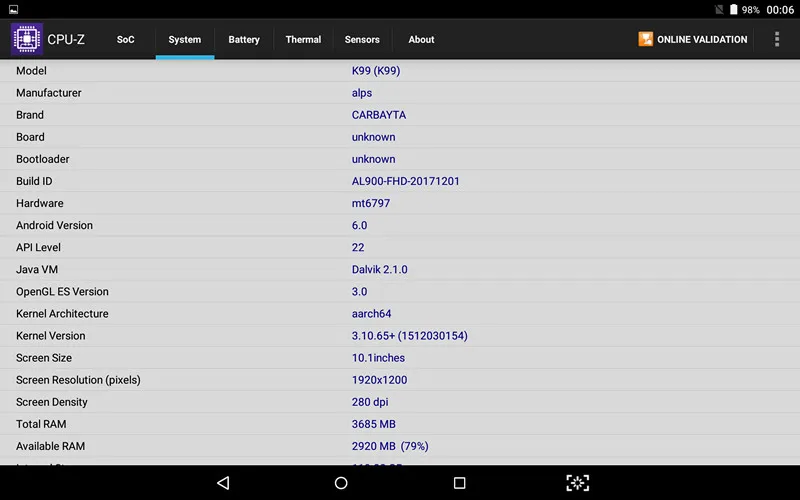Select the Board row label

(x=30, y=137)
